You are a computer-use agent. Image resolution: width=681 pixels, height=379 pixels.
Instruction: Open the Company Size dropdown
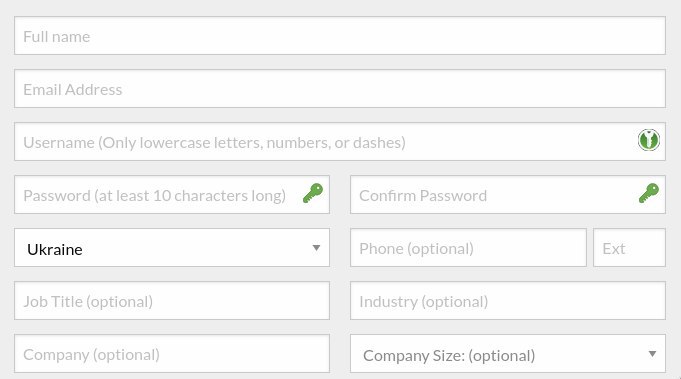point(508,353)
